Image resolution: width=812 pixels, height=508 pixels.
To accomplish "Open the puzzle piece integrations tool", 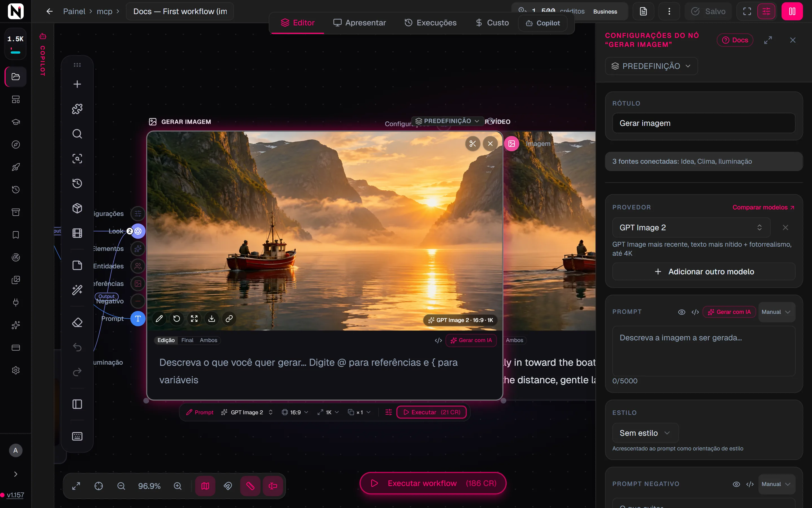I will (77, 109).
